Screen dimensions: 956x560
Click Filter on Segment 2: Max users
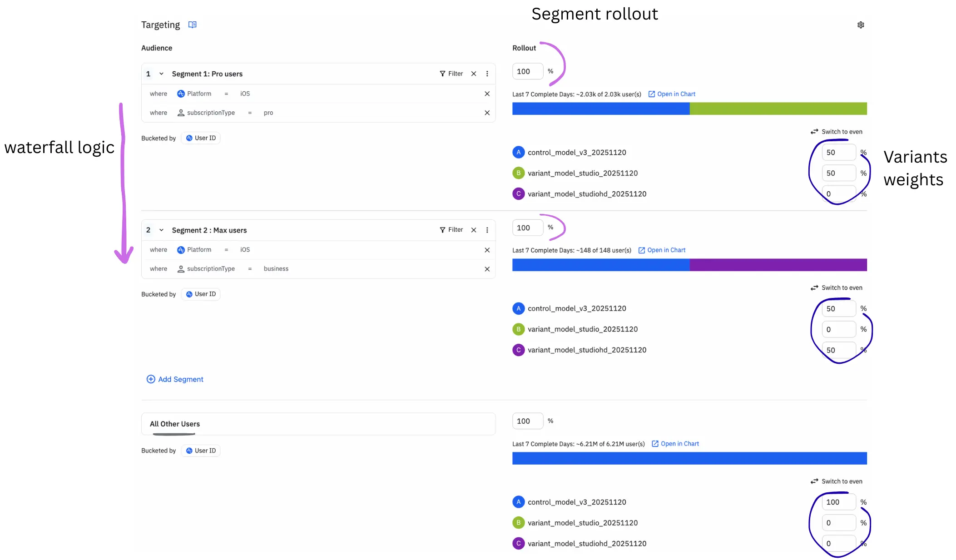[451, 230]
